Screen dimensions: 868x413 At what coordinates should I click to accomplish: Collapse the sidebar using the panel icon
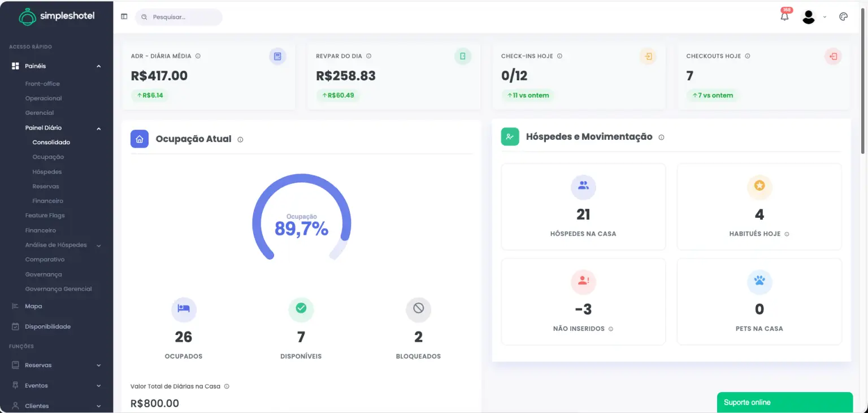point(124,16)
